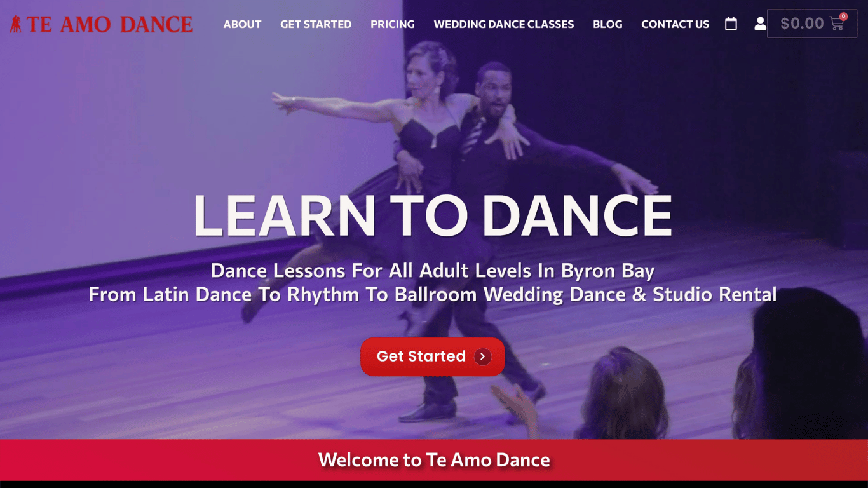Click the Welcome to Te Amo Dance banner

[434, 459]
